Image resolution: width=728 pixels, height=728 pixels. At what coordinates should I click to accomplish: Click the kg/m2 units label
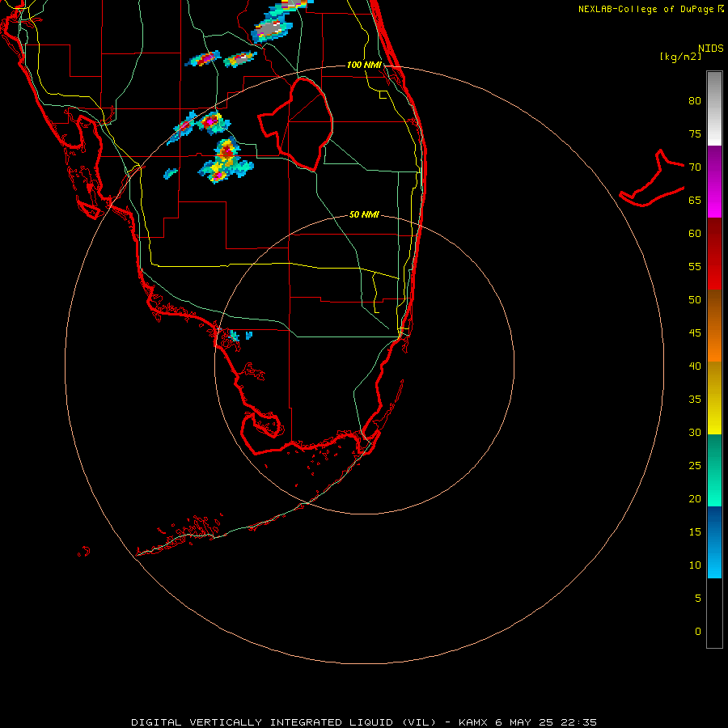click(680, 57)
